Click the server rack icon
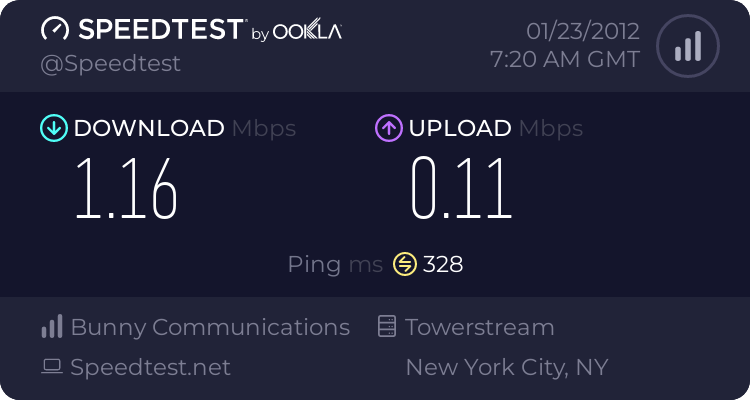This screenshot has height=400, width=750. pyautogui.click(x=387, y=327)
